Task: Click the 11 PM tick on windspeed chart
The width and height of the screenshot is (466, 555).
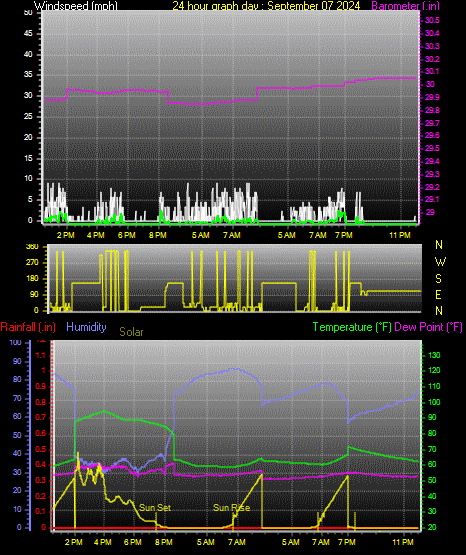Action: click(x=400, y=235)
